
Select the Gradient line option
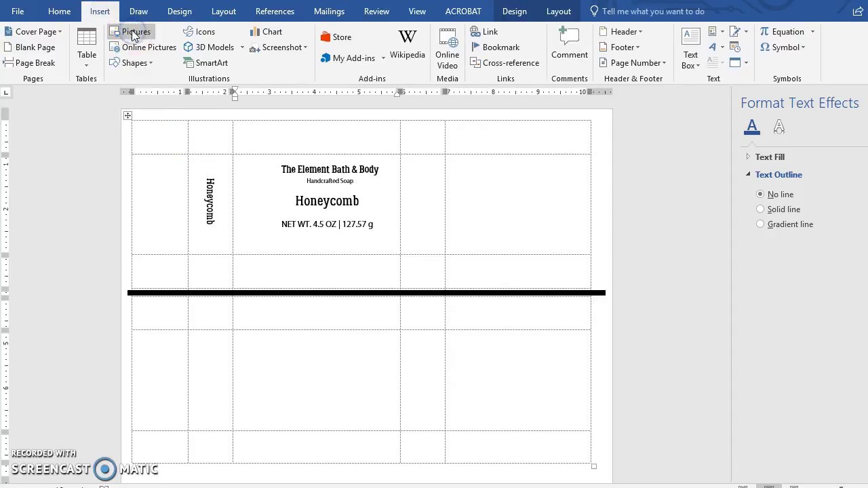785,224
